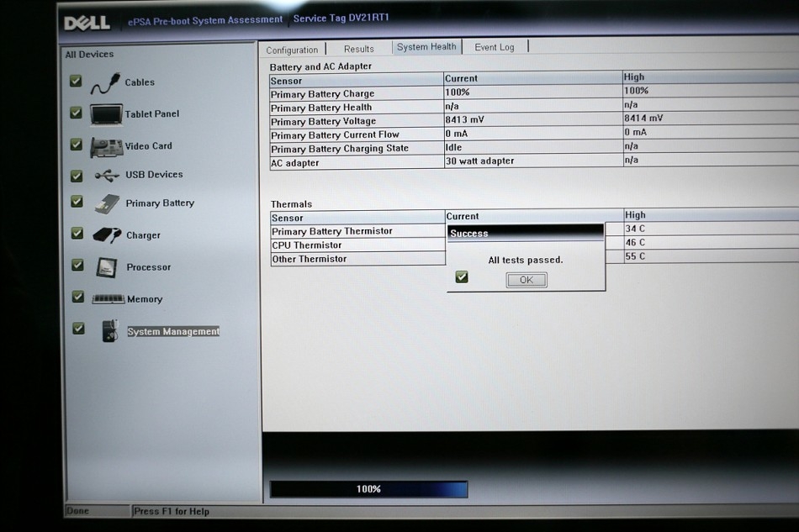Click the Primary Battery Health row

pyautogui.click(x=534, y=107)
